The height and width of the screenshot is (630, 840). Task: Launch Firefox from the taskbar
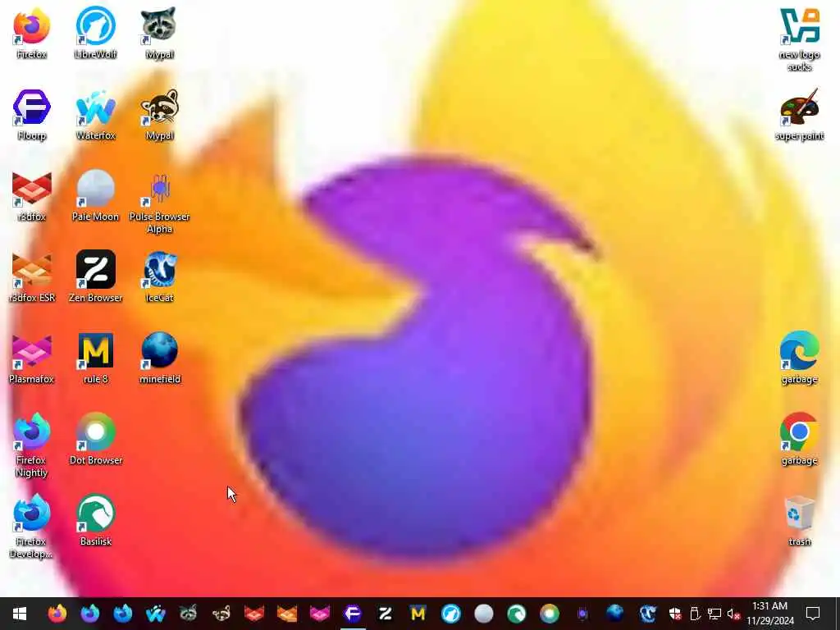tap(57, 614)
